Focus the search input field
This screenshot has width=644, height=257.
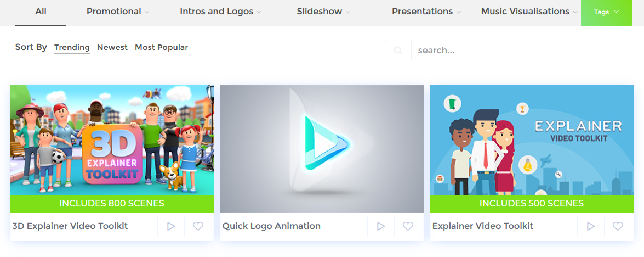coord(522,50)
